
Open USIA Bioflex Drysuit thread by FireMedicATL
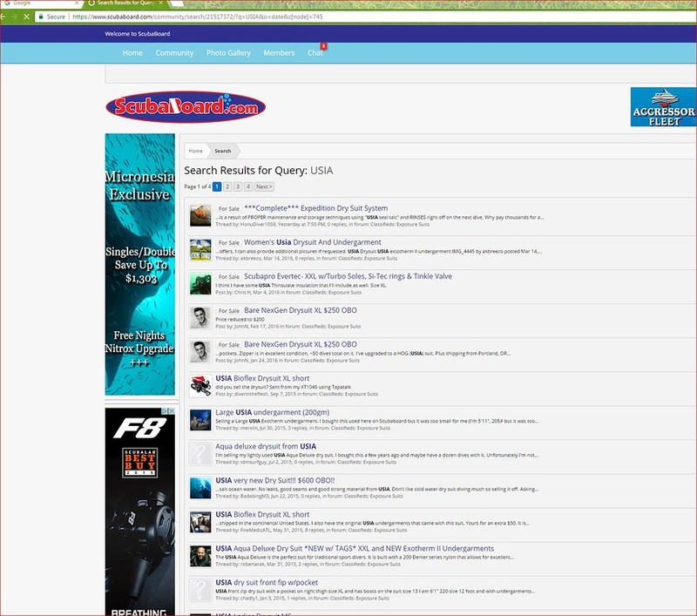(263, 514)
